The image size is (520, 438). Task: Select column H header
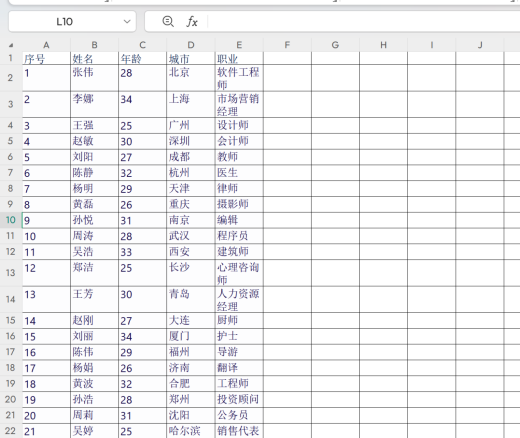pos(383,45)
